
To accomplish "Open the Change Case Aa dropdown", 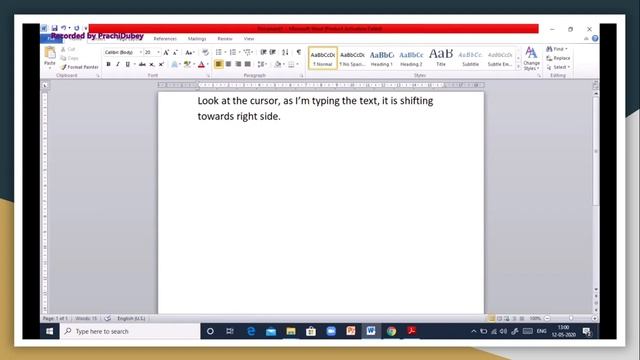I will coord(189,52).
